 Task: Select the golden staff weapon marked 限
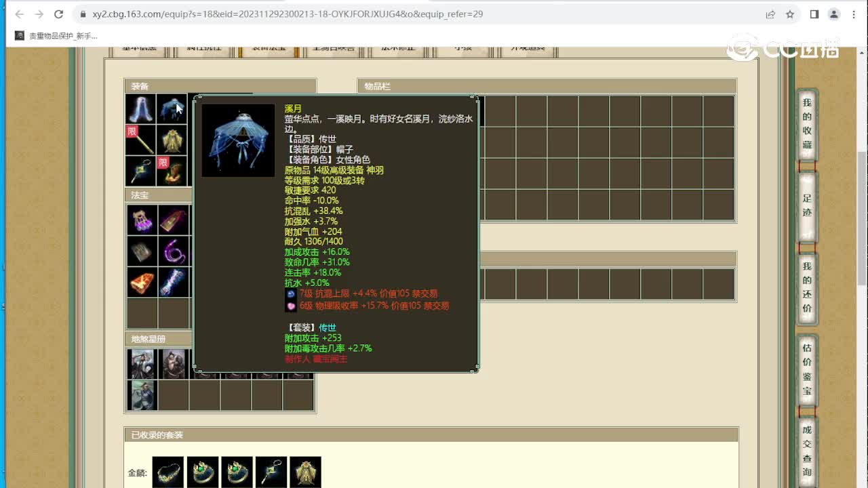pyautogui.click(x=141, y=140)
